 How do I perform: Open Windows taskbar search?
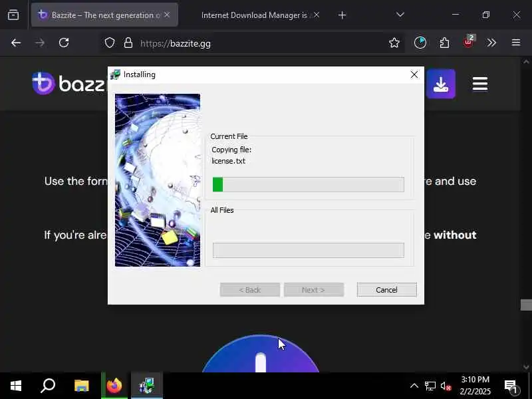click(48, 386)
